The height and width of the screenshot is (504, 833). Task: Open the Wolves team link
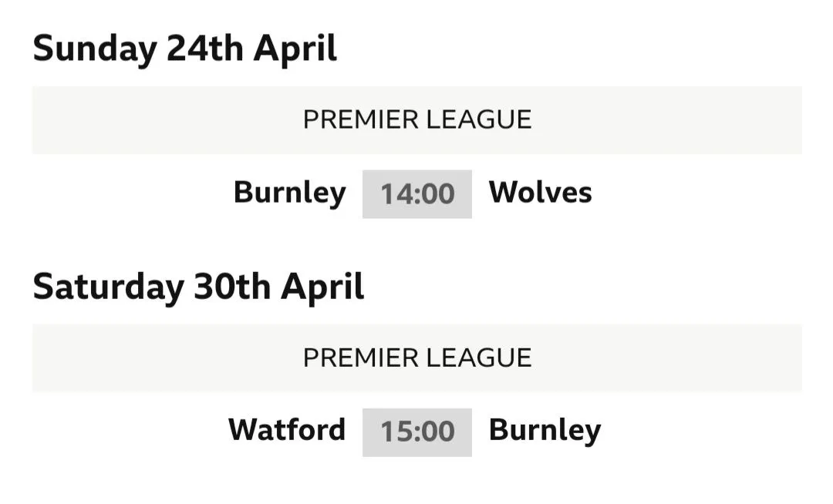[540, 193]
